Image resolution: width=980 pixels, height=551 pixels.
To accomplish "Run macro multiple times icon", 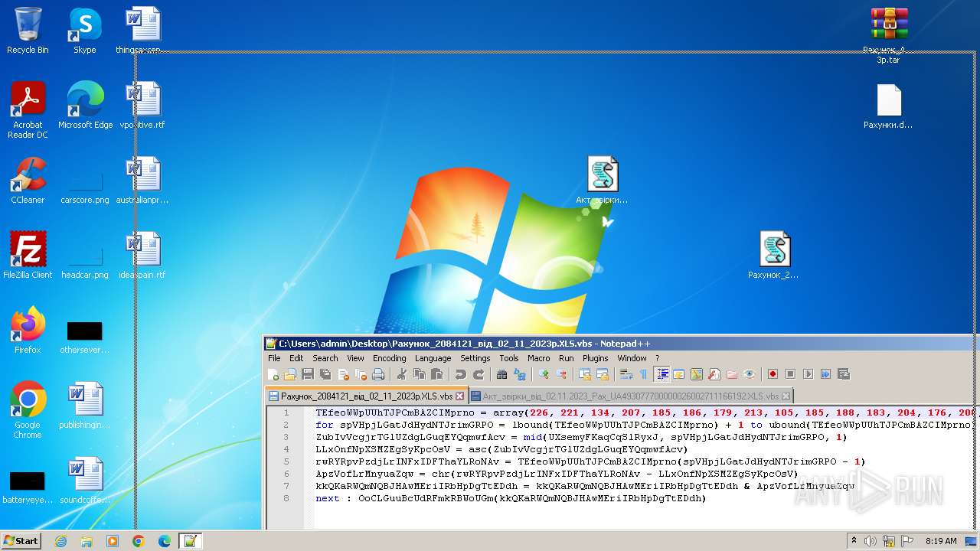I will click(825, 374).
